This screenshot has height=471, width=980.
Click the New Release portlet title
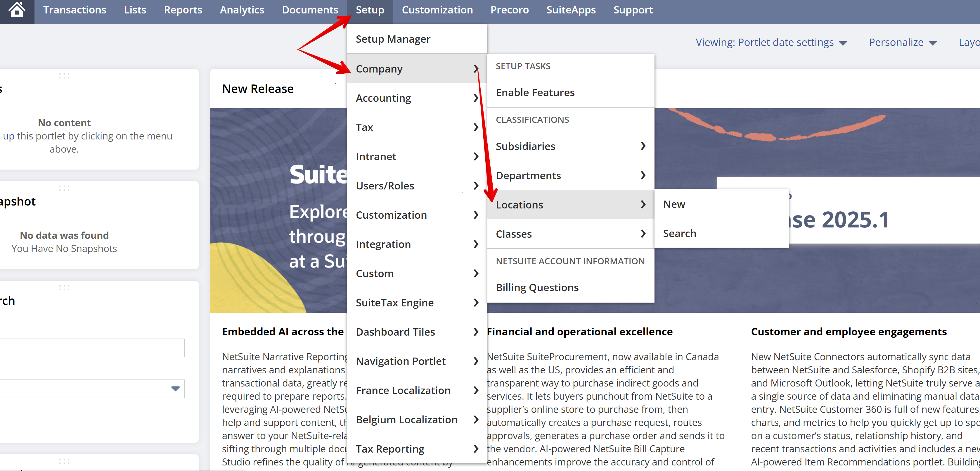pyautogui.click(x=258, y=89)
